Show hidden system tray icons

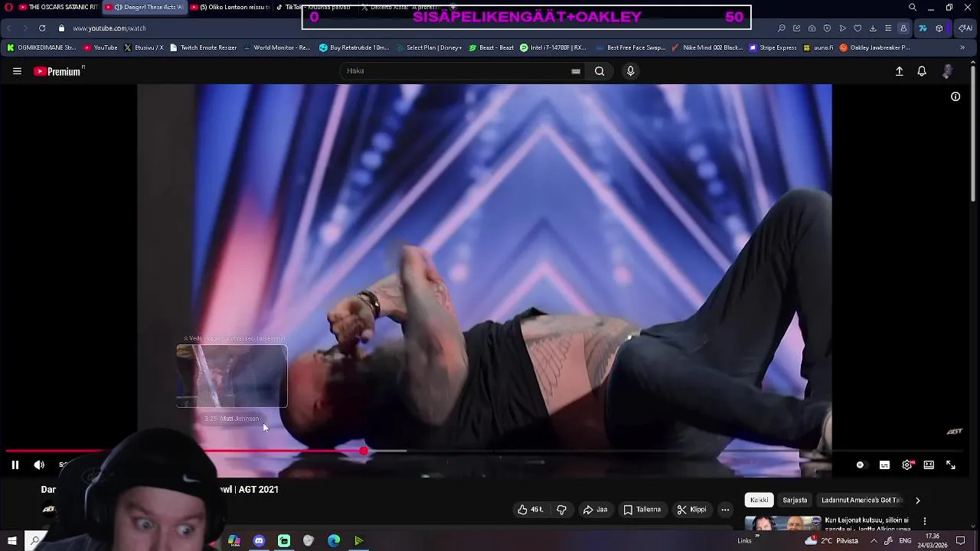pos(874,541)
